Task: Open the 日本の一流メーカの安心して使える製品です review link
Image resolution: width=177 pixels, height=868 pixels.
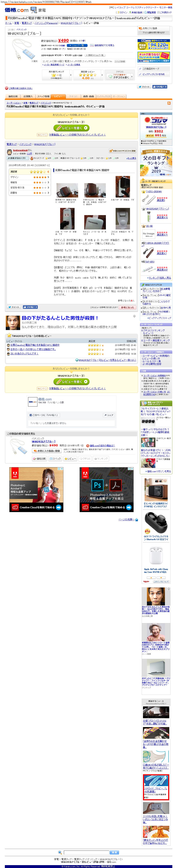Action: click(x=33, y=349)
